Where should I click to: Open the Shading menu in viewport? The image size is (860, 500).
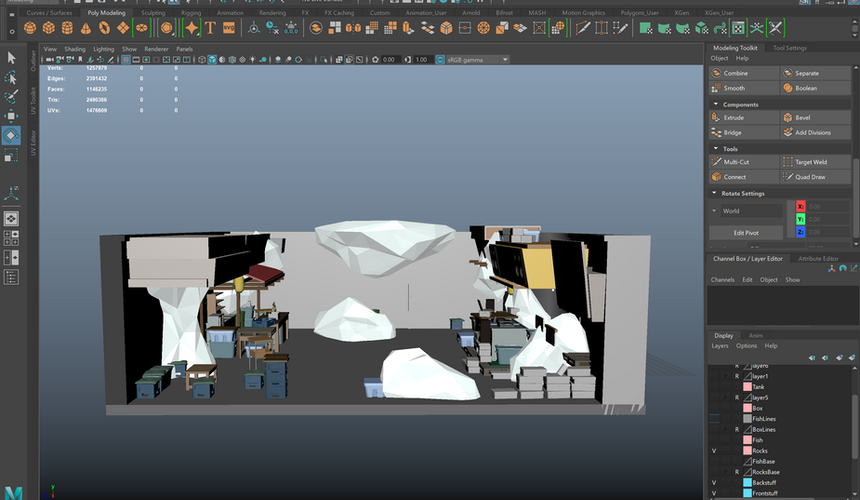(75, 49)
